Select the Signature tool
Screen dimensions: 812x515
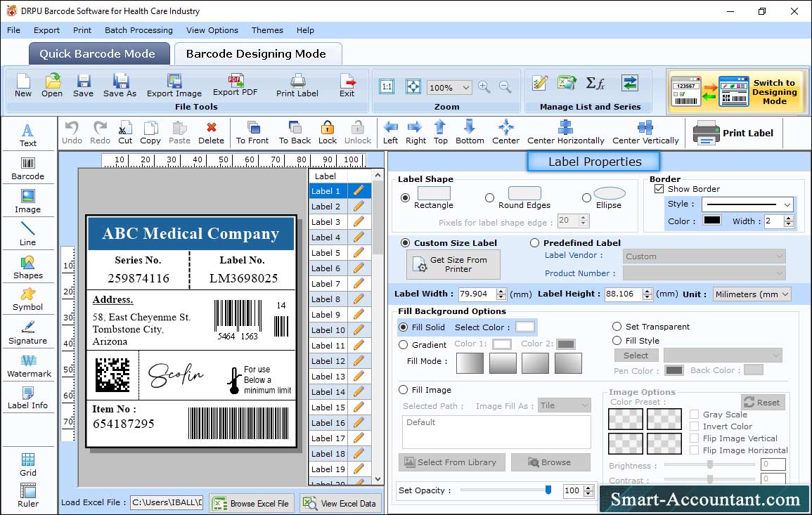point(28,333)
